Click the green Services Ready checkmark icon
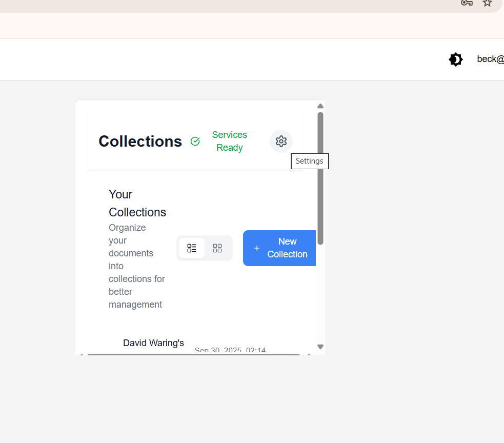 [195, 141]
